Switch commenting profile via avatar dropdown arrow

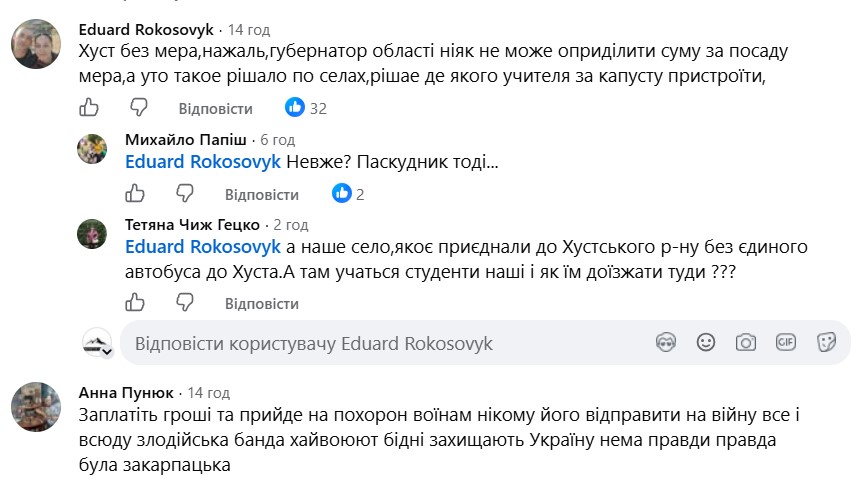click(108, 352)
